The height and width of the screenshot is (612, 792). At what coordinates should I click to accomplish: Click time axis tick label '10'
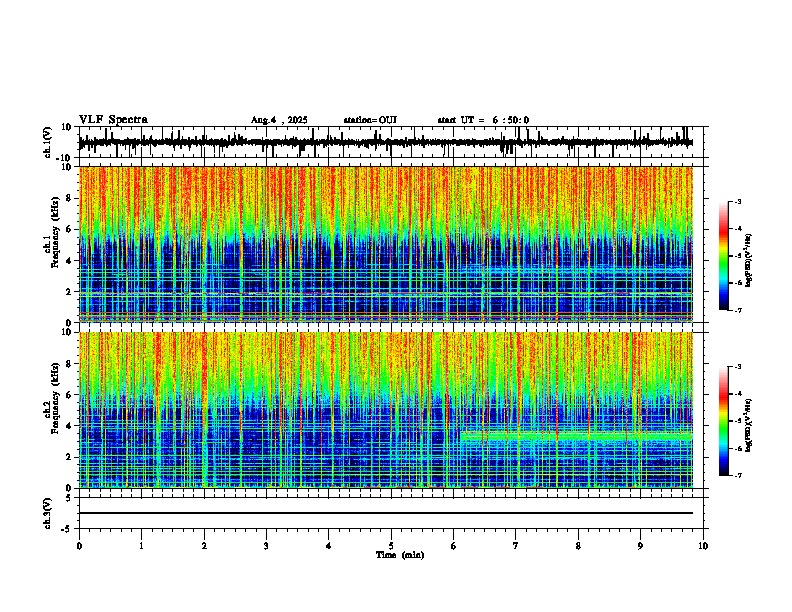[x=703, y=546]
